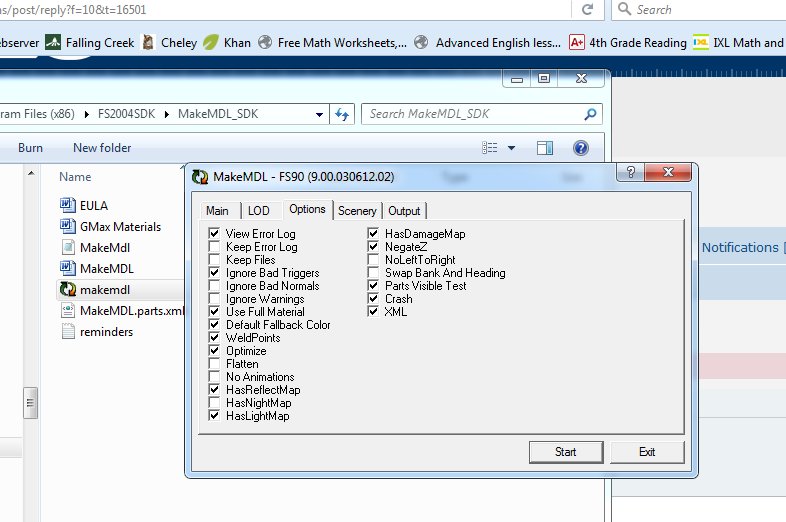Click the MakeMdl help file icon
786x522 pixels.
[68, 247]
